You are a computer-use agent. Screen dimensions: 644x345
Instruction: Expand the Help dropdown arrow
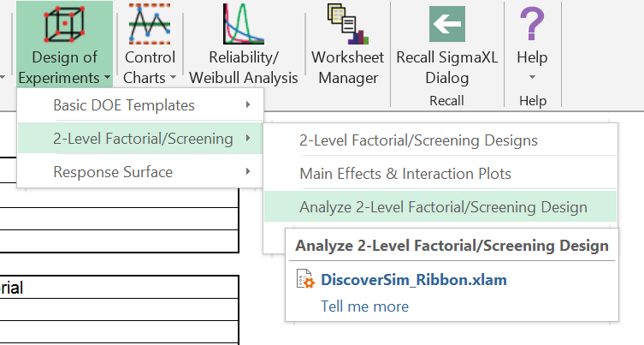[532, 77]
